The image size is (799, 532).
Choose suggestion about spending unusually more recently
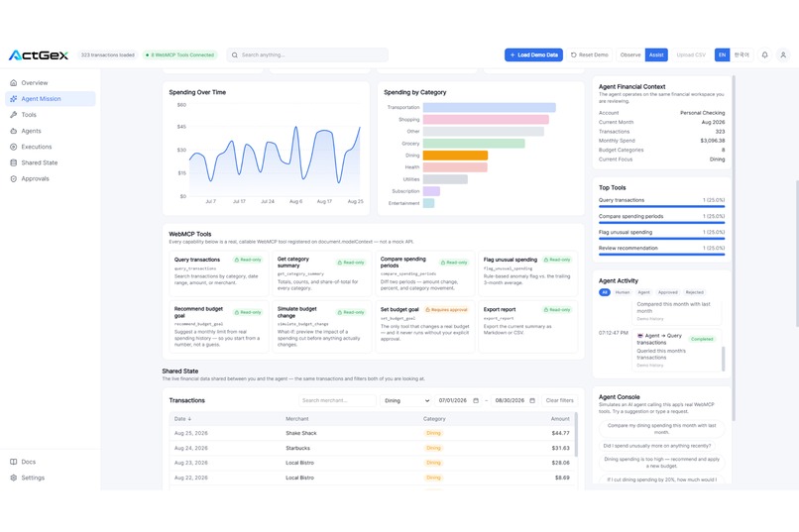(x=657, y=446)
